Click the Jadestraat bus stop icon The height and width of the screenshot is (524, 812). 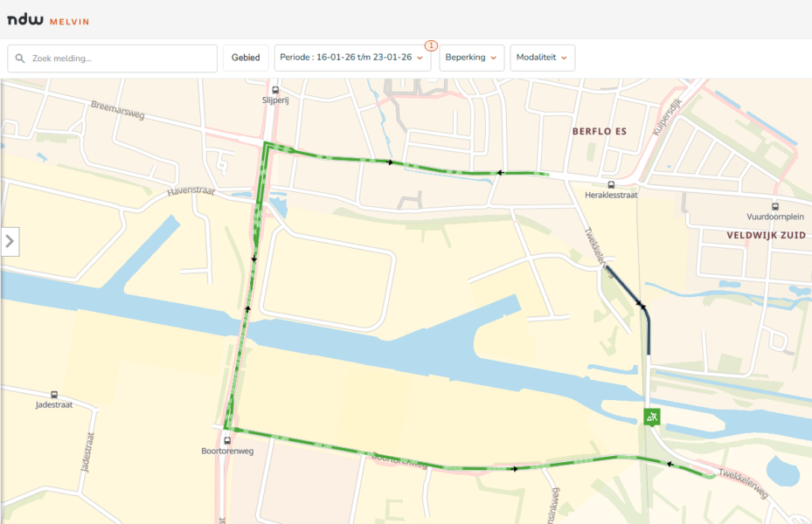pyautogui.click(x=54, y=395)
